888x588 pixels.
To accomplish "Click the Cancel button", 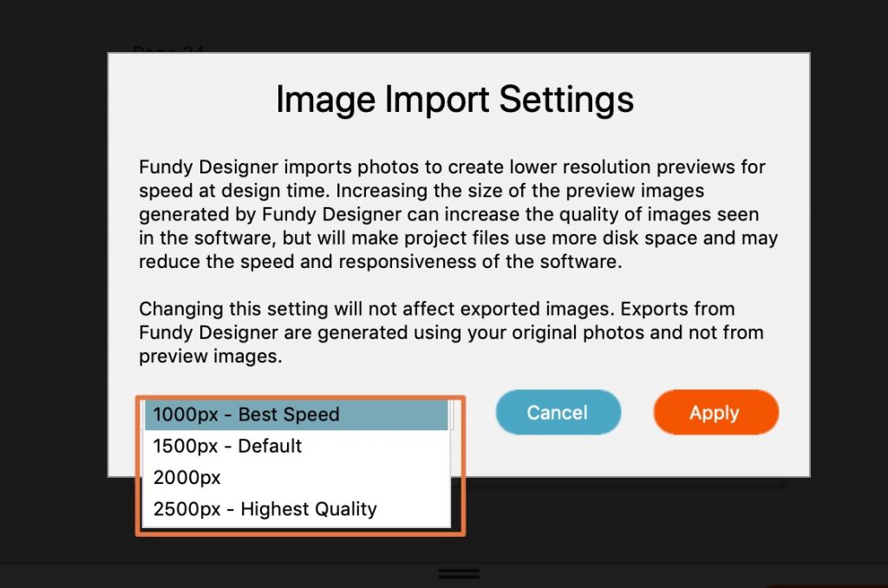I will (x=558, y=413).
